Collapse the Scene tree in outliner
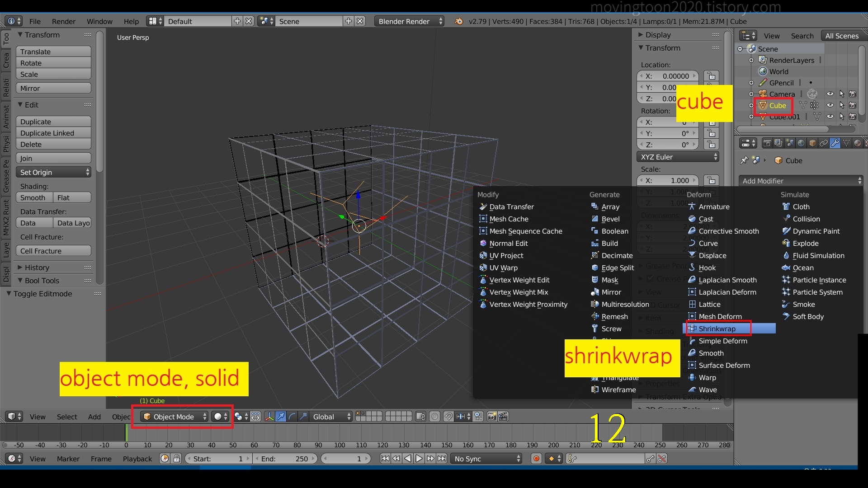Viewport: 868px width, 488px height. [740, 49]
